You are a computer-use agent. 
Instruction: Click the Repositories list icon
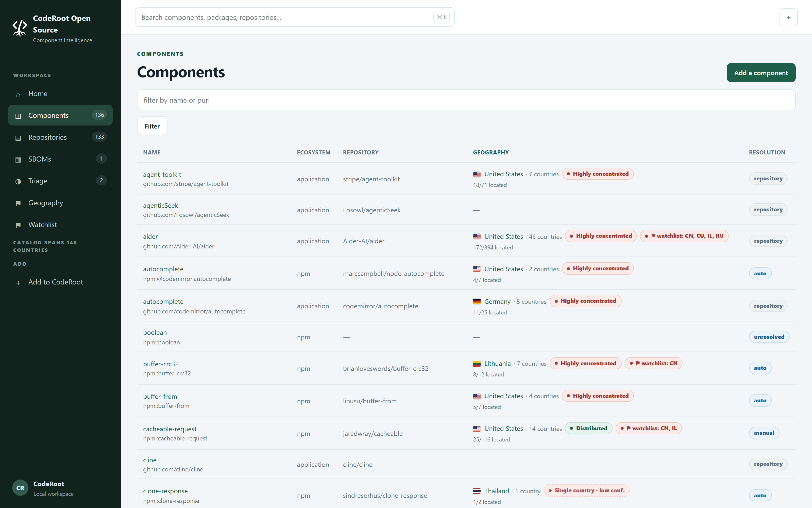18,138
